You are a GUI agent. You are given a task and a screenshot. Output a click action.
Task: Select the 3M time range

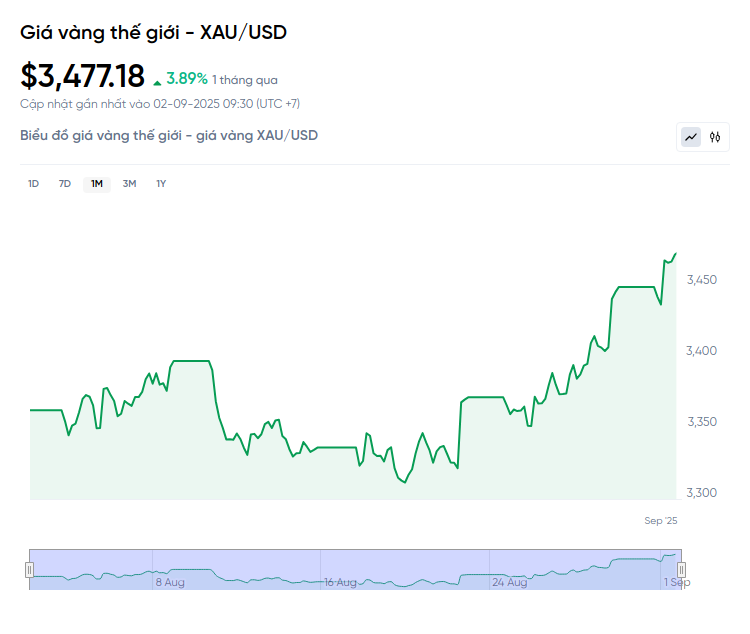pos(129,183)
